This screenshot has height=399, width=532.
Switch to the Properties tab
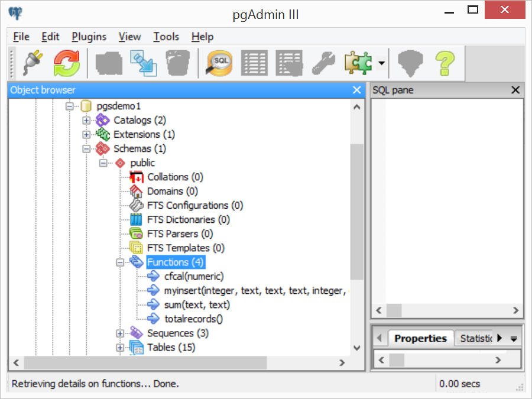420,338
